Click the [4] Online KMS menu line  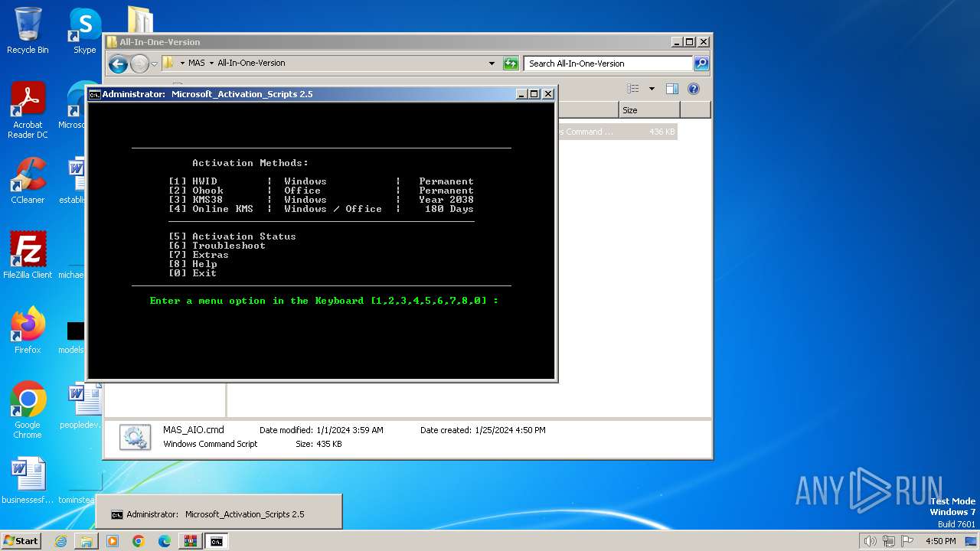click(321, 209)
